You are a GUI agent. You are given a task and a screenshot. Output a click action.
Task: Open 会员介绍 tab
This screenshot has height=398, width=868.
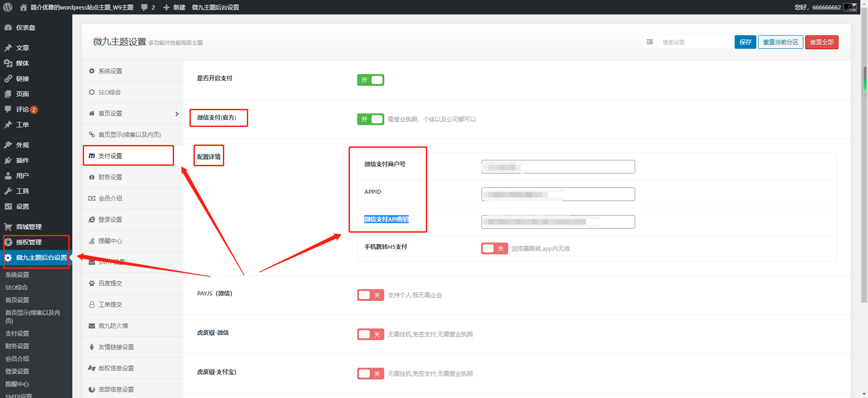[132, 198]
